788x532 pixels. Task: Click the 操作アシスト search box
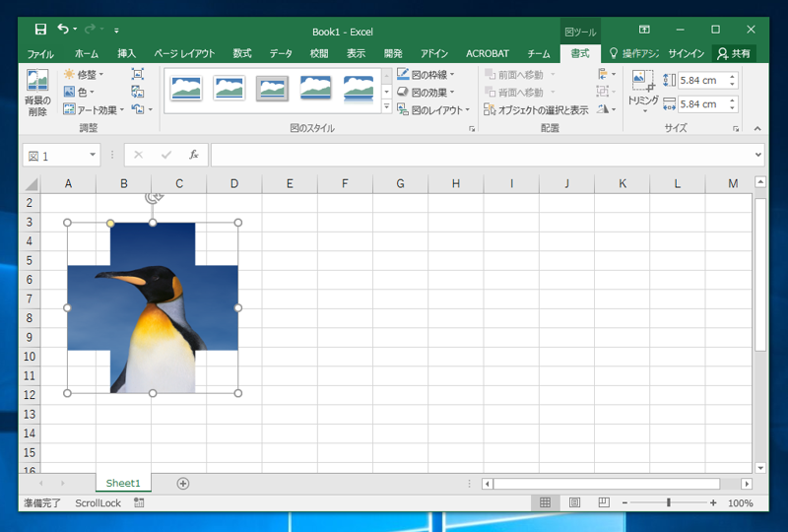(x=633, y=53)
